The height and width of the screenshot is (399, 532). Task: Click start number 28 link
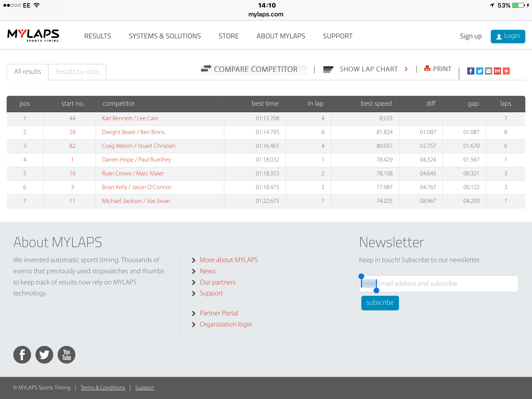point(72,132)
